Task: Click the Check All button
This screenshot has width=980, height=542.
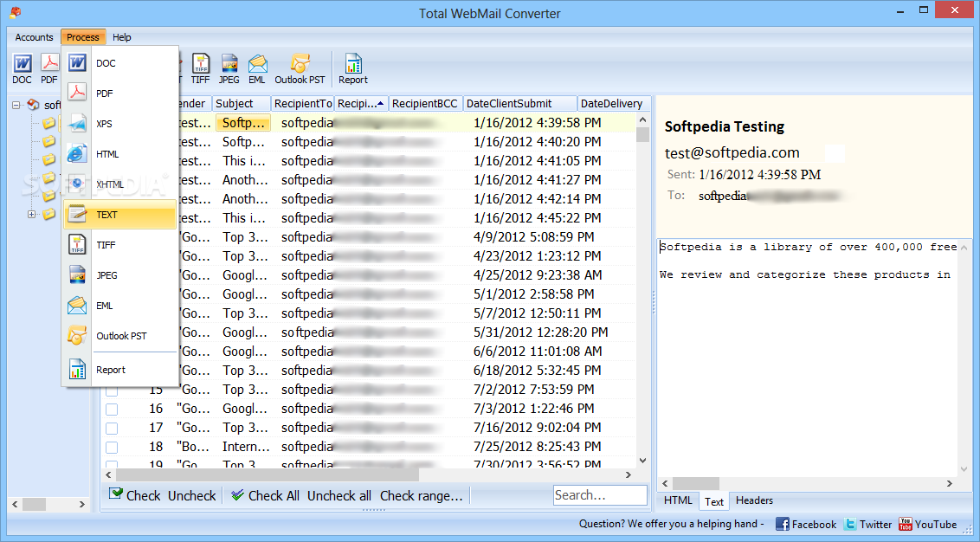Action: [x=265, y=496]
